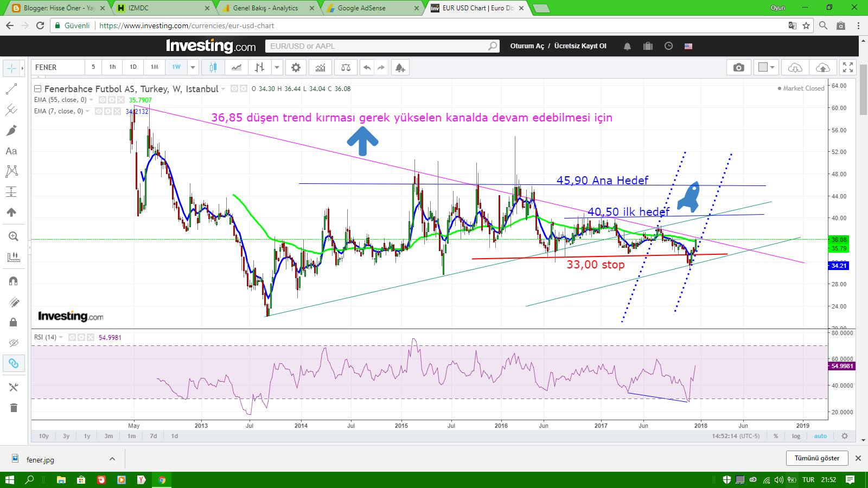This screenshot has height=488, width=868.
Task: Toggle hide all drawing tools eye
Action: 14,343
